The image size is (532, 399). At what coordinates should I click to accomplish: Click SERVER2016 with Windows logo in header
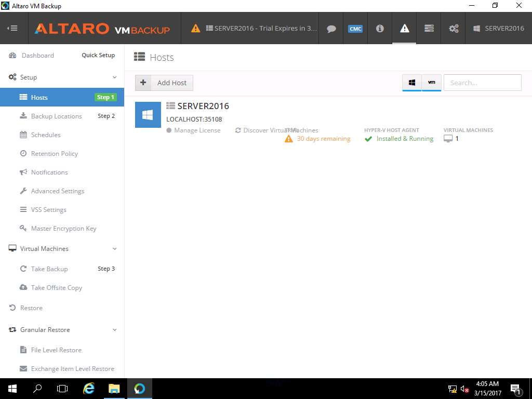pyautogui.click(x=498, y=29)
